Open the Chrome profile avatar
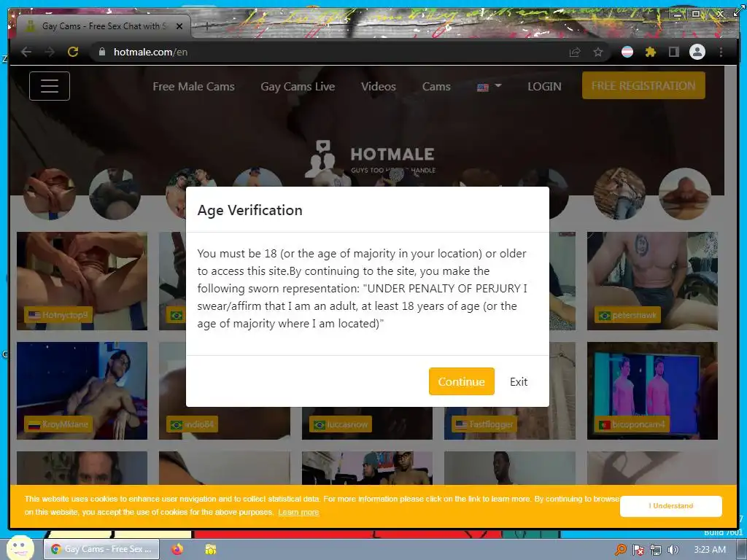This screenshot has width=747, height=560. (x=697, y=52)
